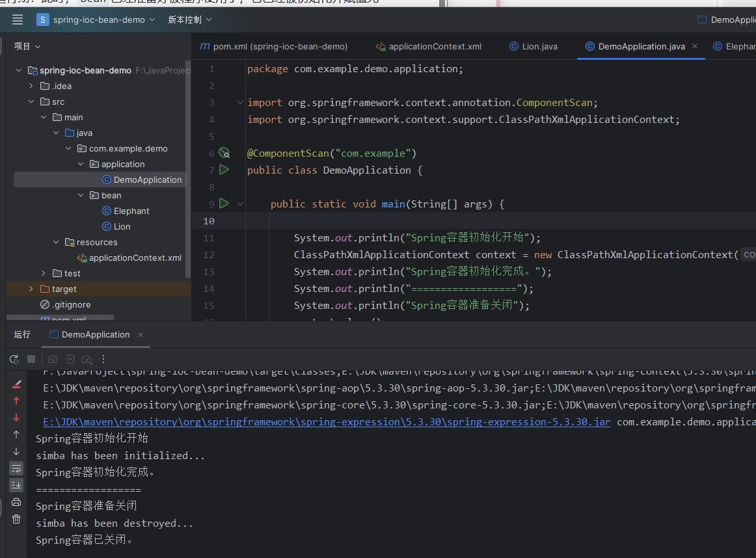Click the red up arrow in console sidebar
The height and width of the screenshot is (558, 756).
click(x=16, y=401)
